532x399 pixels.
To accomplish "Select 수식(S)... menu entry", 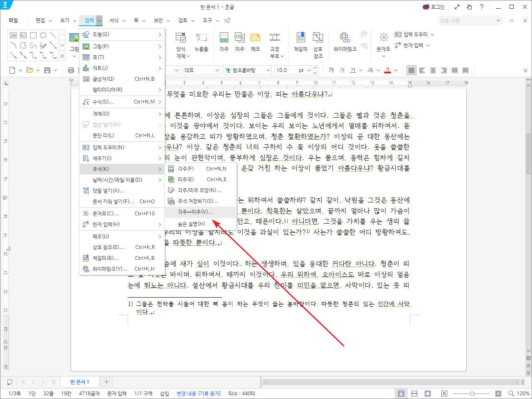I will 122,102.
